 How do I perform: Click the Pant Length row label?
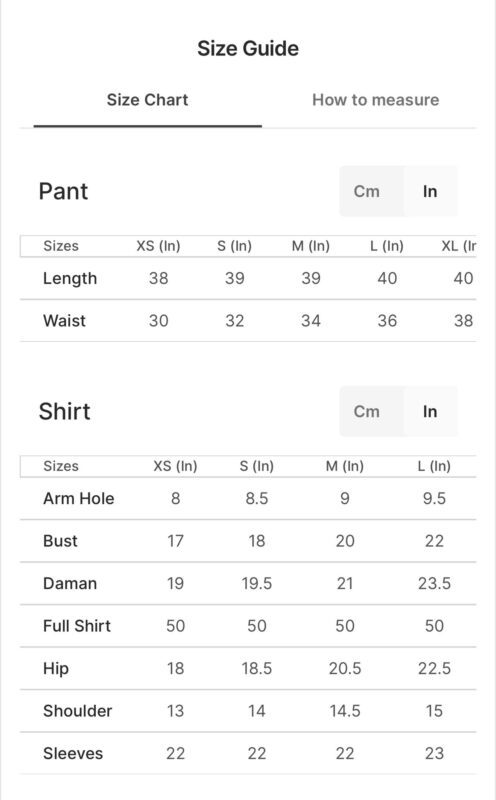[x=70, y=279]
